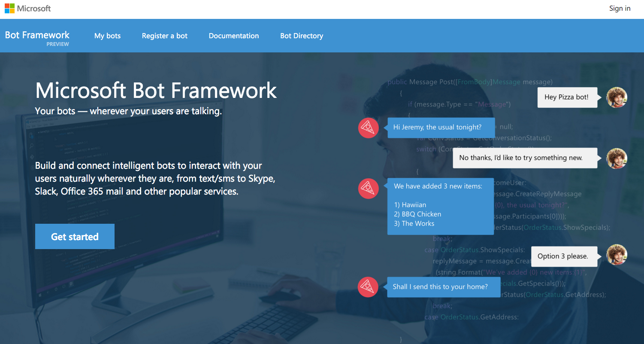Click the Microsoft logo in the header

27,8
